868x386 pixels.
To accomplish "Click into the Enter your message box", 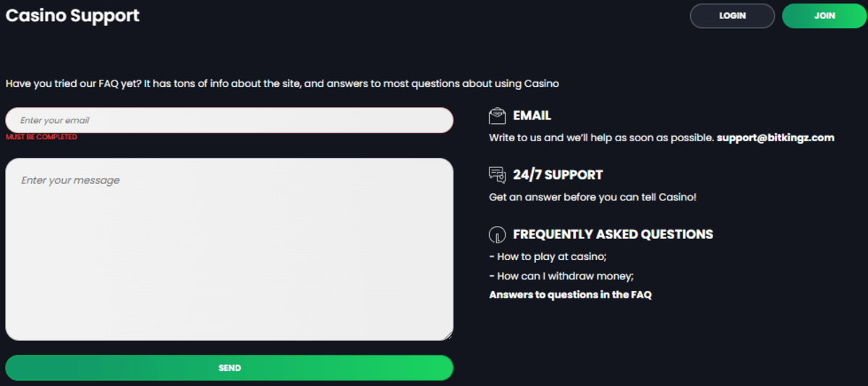I will [229, 249].
